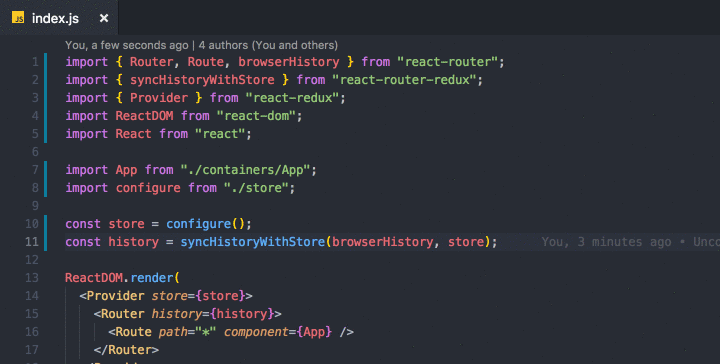Click '{history}' attribute value on line 15
720x364 pixels.
242,314
